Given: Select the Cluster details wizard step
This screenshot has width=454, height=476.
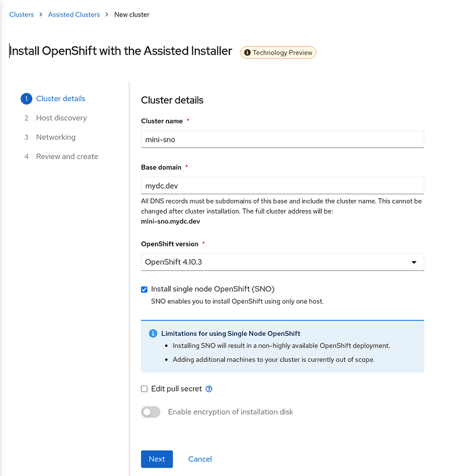Looking at the screenshot, I should [61, 99].
